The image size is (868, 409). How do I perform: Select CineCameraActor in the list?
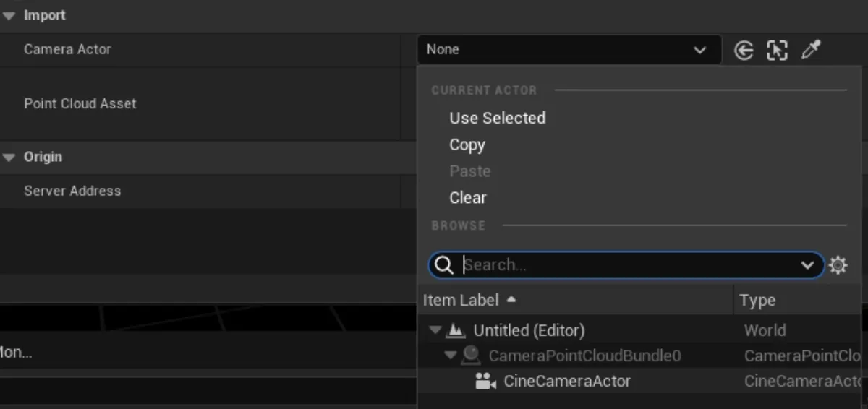567,381
